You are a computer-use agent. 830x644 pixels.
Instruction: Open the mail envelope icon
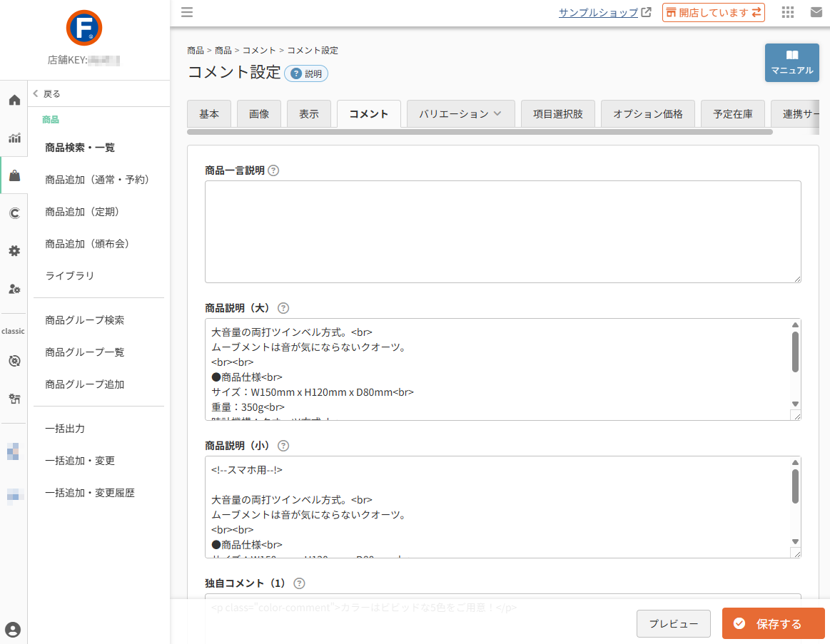[816, 12]
